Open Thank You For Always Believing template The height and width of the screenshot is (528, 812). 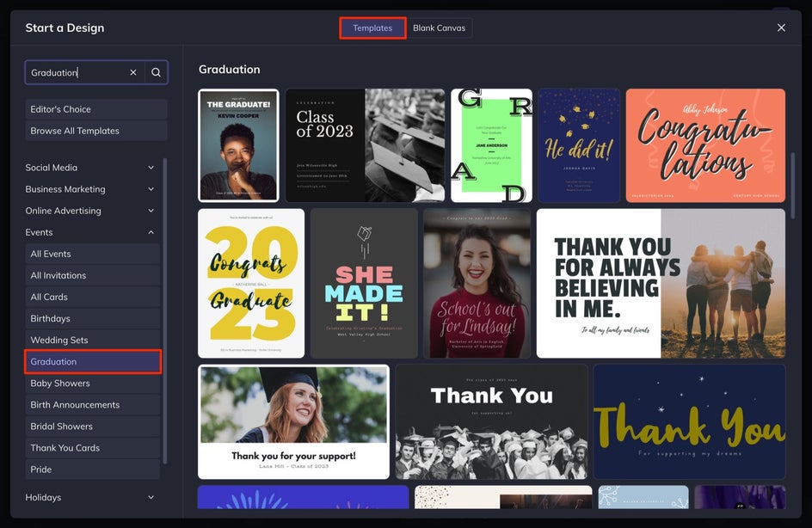click(661, 283)
